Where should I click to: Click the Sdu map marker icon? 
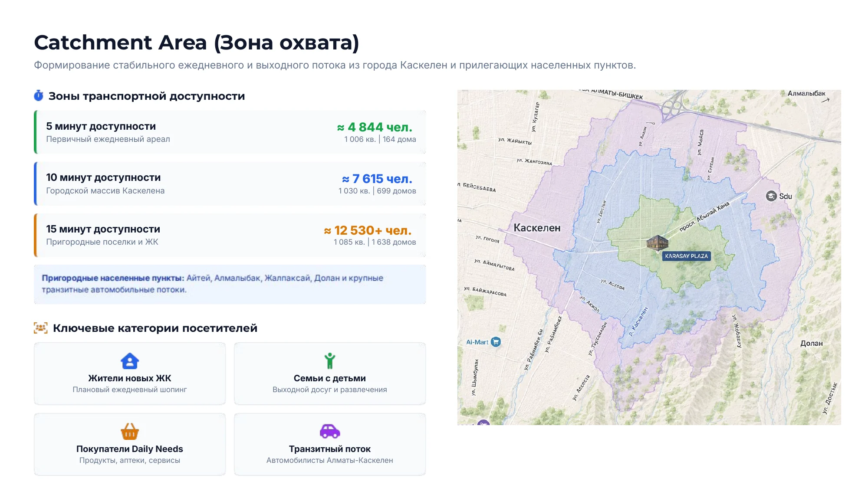tap(771, 196)
